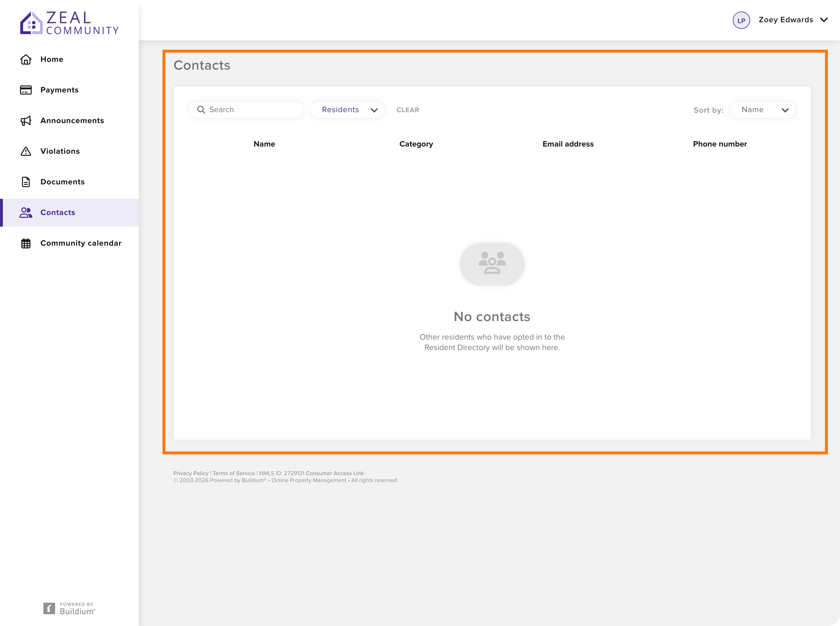The height and width of the screenshot is (626, 840).
Task: Click the Email address column header
Action: click(x=568, y=144)
